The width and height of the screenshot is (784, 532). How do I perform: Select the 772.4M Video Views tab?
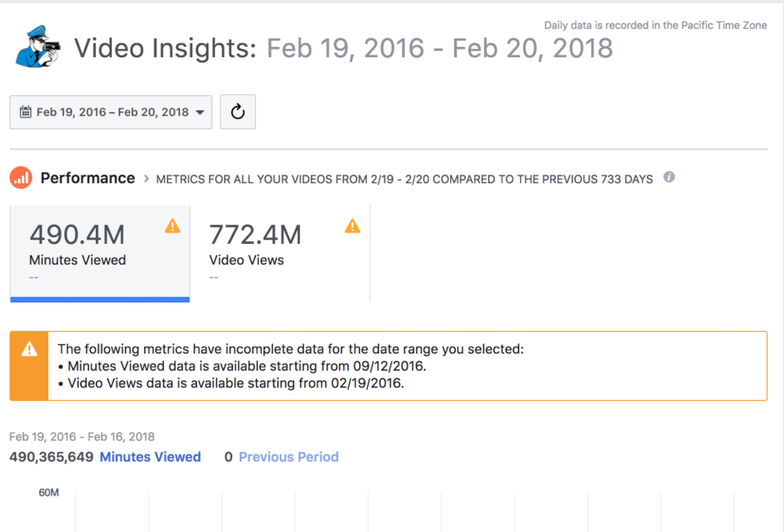point(280,254)
